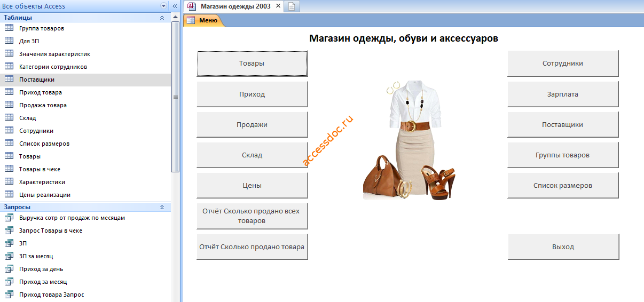The image size is (644, 302).
Task: Click the table icon beside Группа товаров
Action: (9, 28)
